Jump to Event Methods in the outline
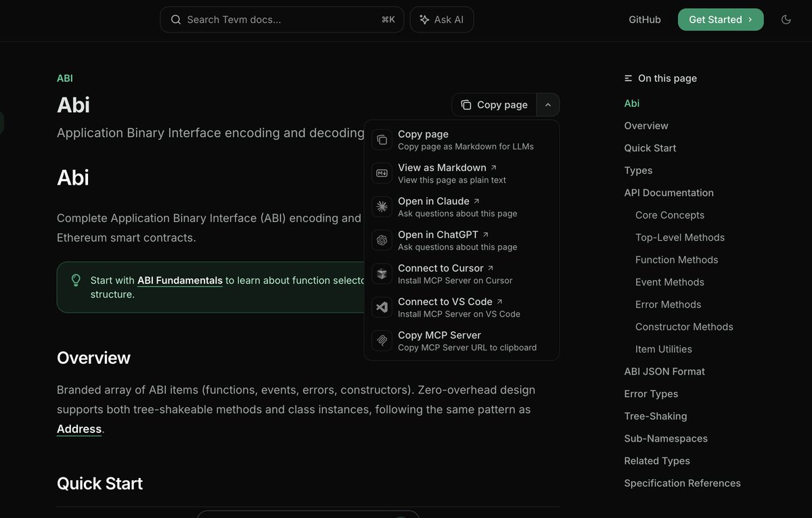Image resolution: width=812 pixels, height=518 pixels. click(x=670, y=282)
